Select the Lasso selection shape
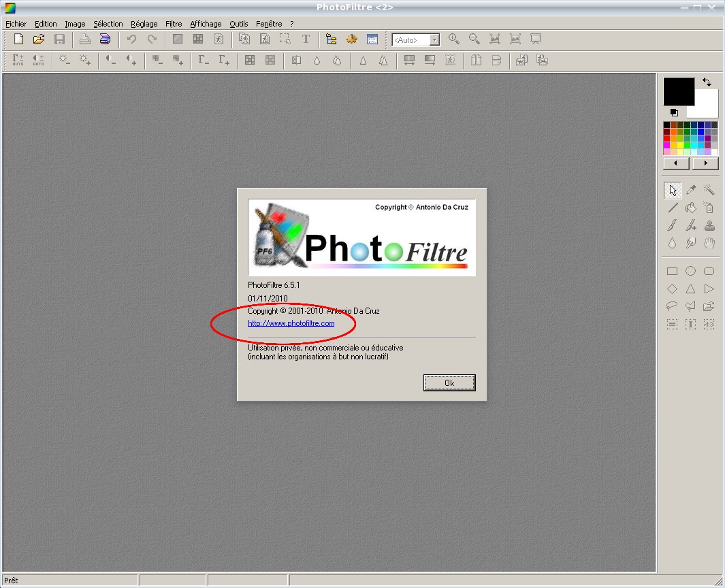Image resolution: width=725 pixels, height=588 pixels. coord(673,306)
